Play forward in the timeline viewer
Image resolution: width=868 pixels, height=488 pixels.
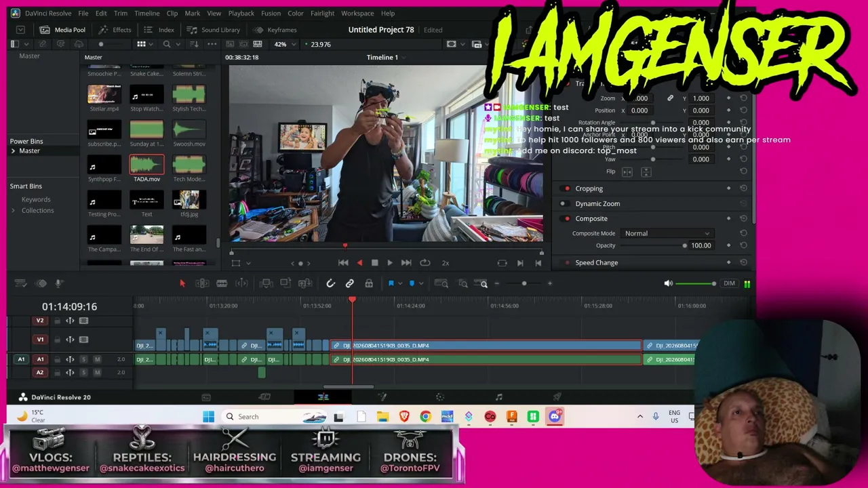tap(389, 263)
